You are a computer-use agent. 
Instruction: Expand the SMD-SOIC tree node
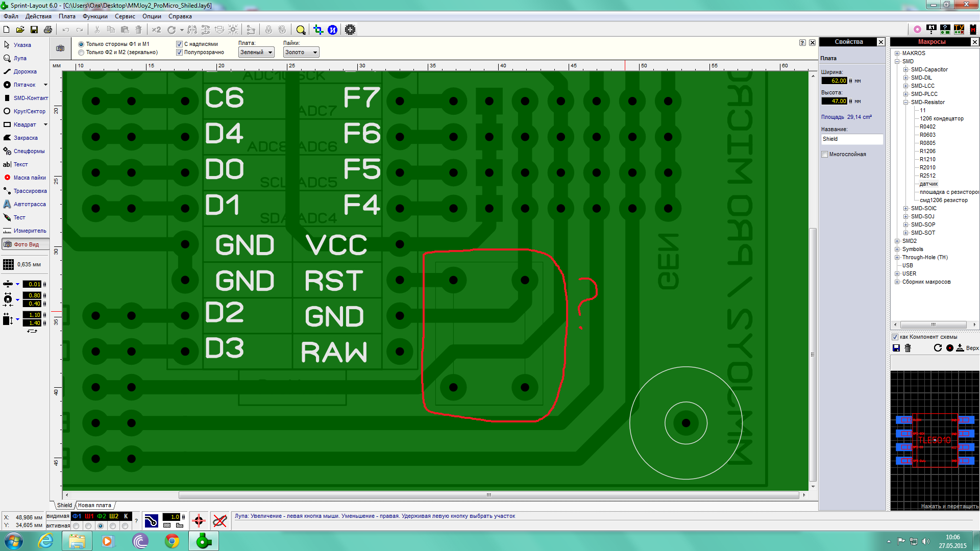coord(906,208)
